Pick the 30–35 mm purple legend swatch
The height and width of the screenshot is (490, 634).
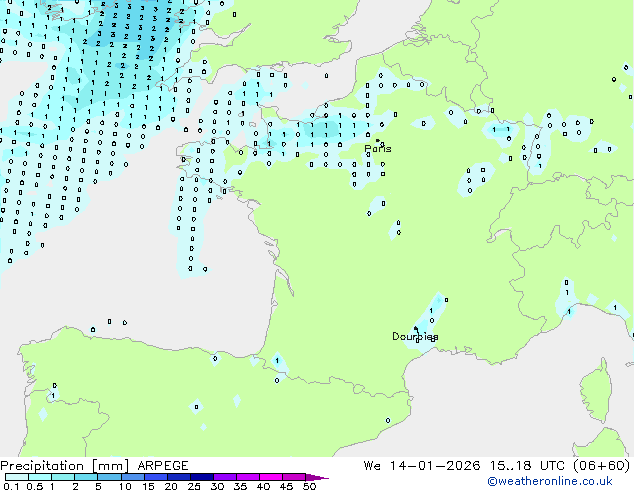[224, 477]
